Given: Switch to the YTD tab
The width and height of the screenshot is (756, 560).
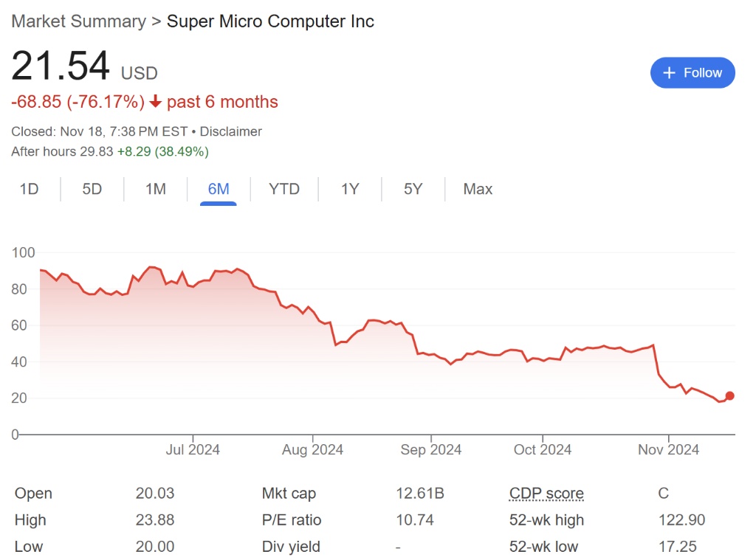Looking at the screenshot, I should tap(284, 189).
